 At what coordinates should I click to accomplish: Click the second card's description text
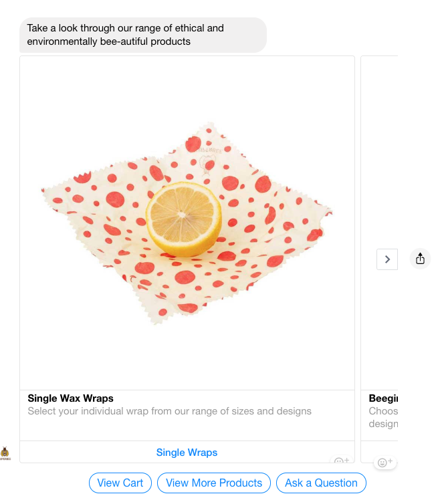click(383, 417)
